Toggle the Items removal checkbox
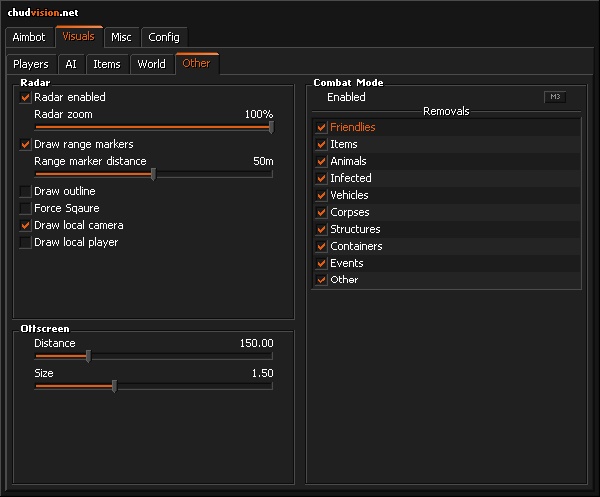600x497 pixels. (x=321, y=144)
